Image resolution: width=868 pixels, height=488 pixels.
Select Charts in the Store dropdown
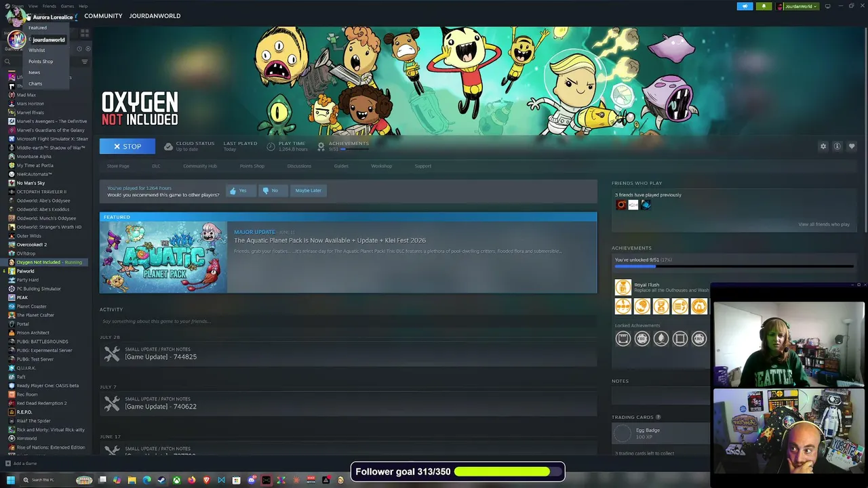pyautogui.click(x=35, y=83)
